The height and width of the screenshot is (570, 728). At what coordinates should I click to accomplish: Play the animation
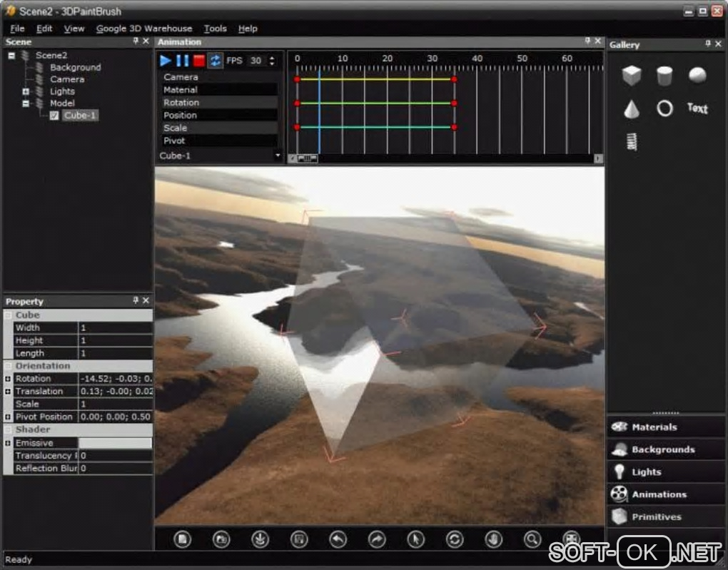click(x=166, y=61)
